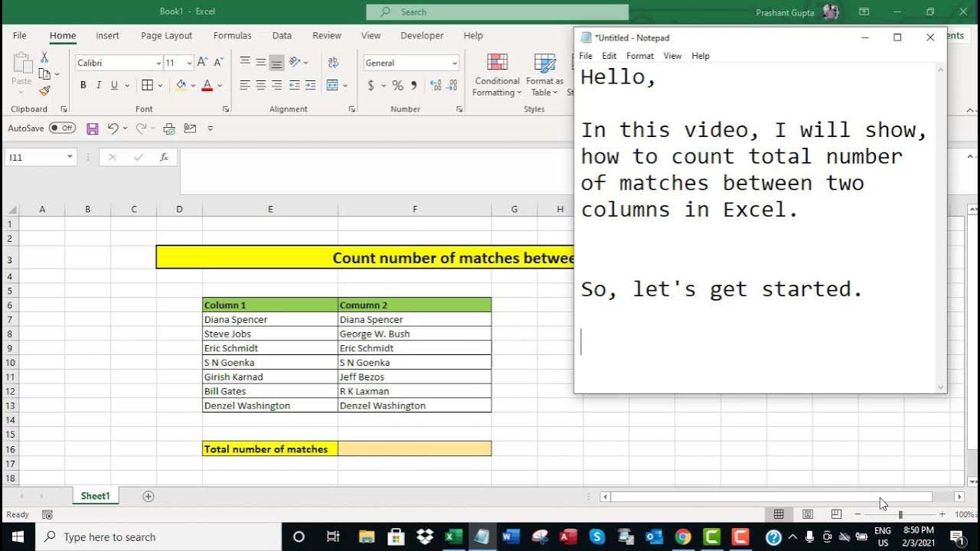Viewport: 980px width, 551px height.
Task: Apply Percent Style icon
Action: [x=397, y=86]
